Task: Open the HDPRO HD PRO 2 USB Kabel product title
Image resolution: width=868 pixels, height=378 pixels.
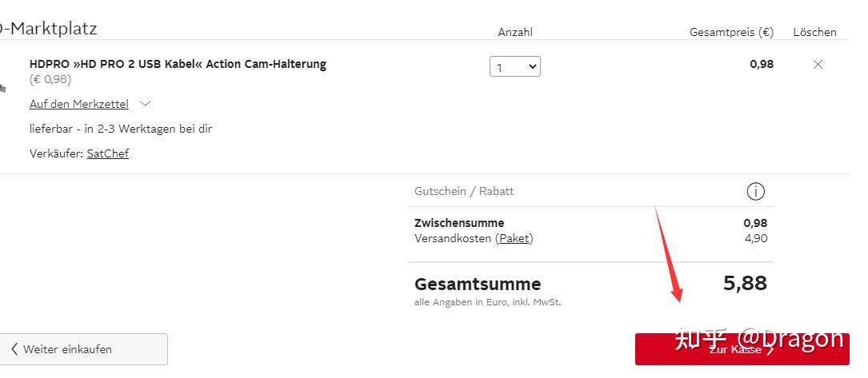Action: [178, 64]
